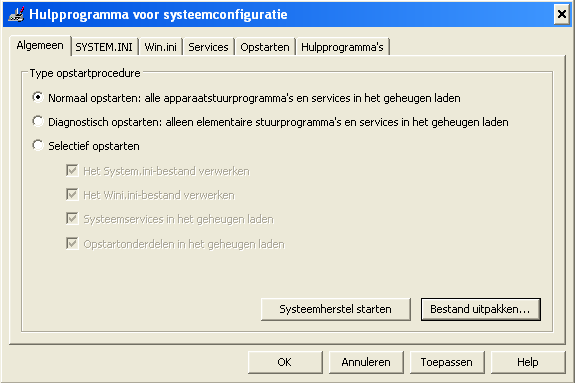The image size is (575, 383).
Task: Toggle Het Win.ini-bestand verwerken checkbox
Action: (x=72, y=194)
